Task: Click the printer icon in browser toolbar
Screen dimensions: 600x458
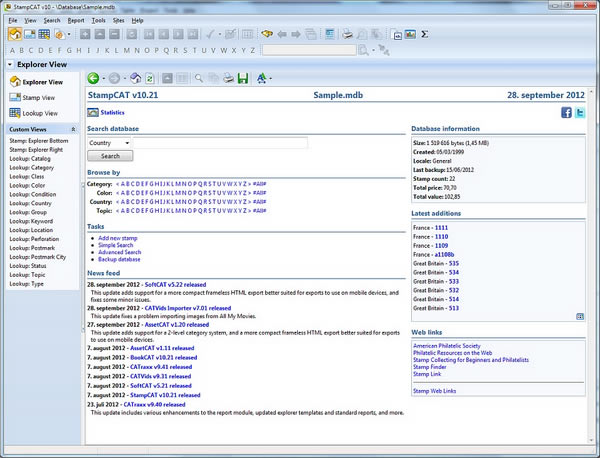Action: click(x=227, y=78)
